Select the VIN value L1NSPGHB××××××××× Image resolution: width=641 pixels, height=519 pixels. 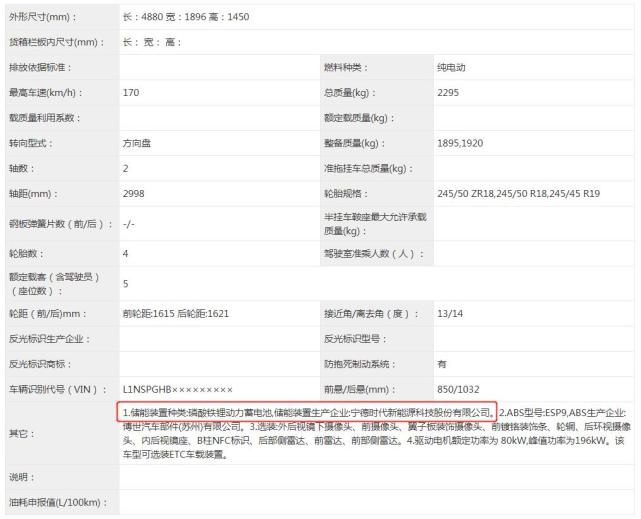tap(177, 388)
